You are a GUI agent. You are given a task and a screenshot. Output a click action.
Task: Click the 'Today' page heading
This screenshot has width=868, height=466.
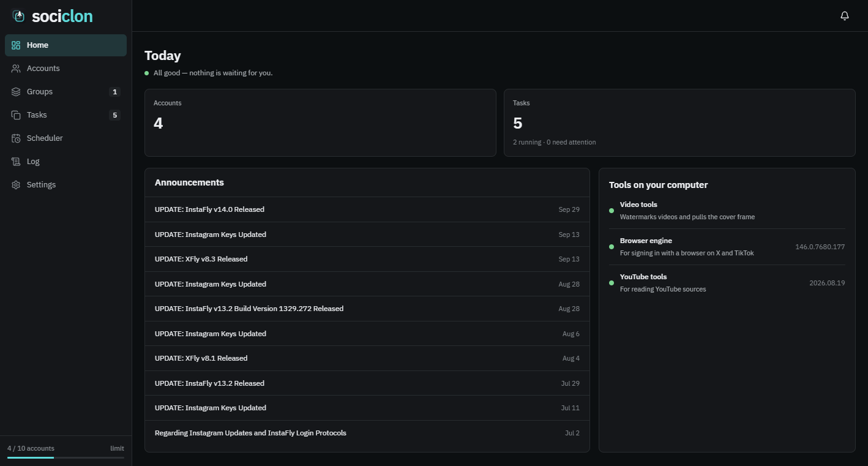point(163,56)
